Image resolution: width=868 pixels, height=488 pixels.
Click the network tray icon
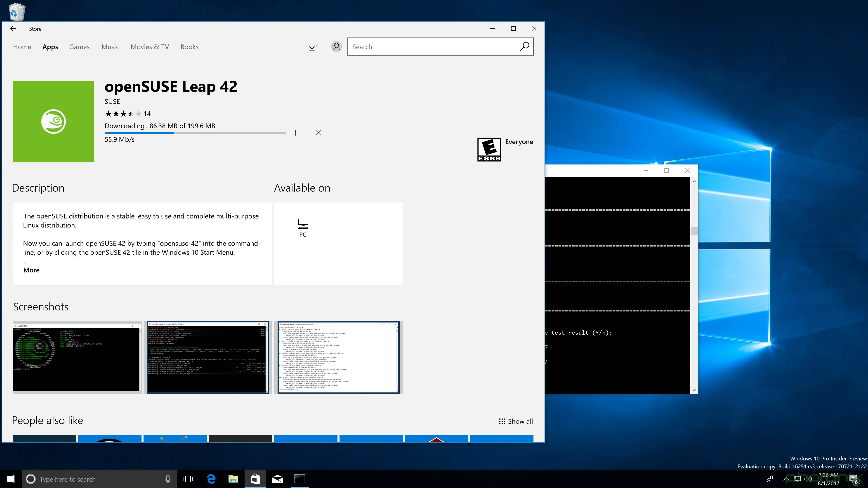click(x=797, y=479)
